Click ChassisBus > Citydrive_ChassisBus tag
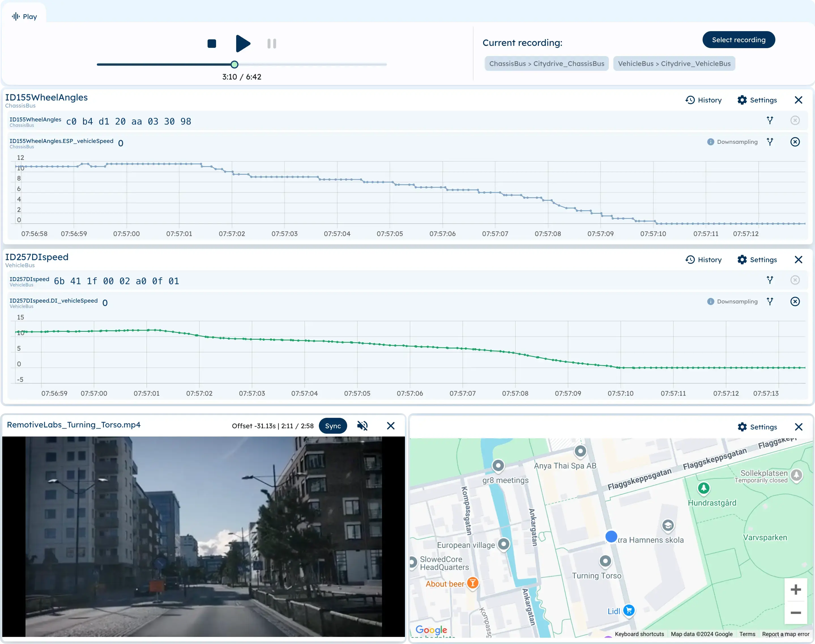 click(x=547, y=64)
